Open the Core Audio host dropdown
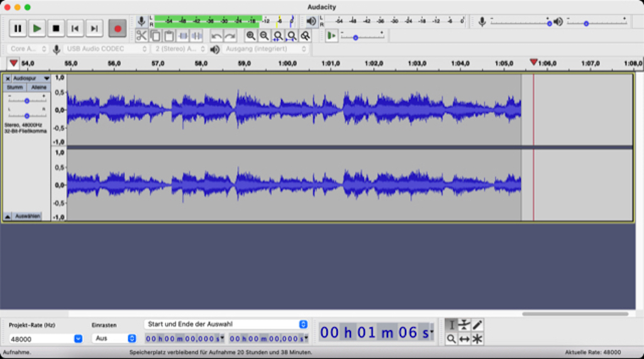Image resolution: width=644 pixels, height=359 pixels. point(28,49)
